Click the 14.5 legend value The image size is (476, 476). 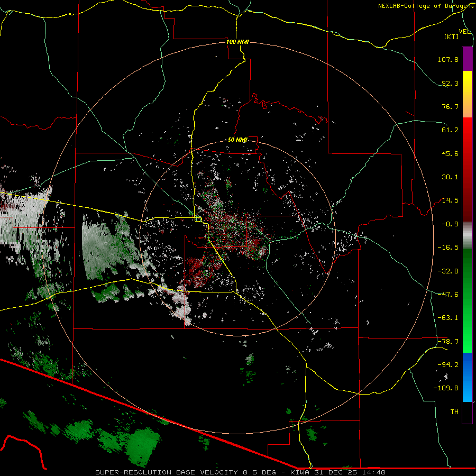tap(450, 200)
